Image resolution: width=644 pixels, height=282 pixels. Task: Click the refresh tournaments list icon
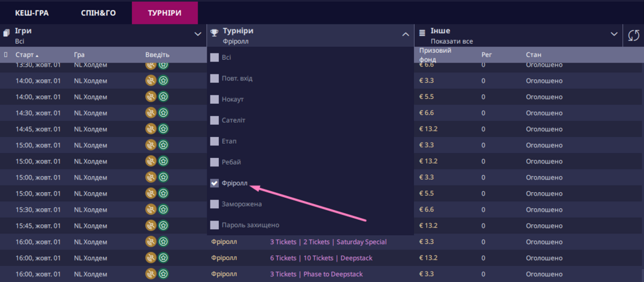(x=634, y=36)
